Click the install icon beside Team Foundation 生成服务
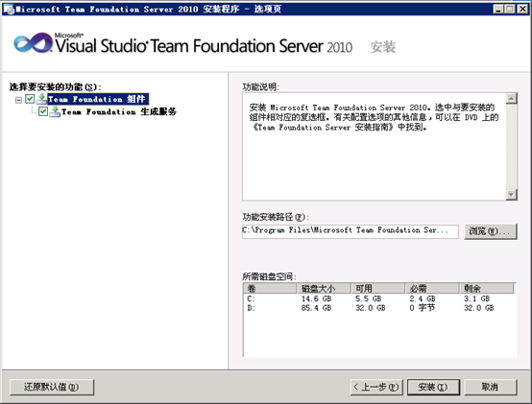Screen dimensions: 532x404 [55, 111]
